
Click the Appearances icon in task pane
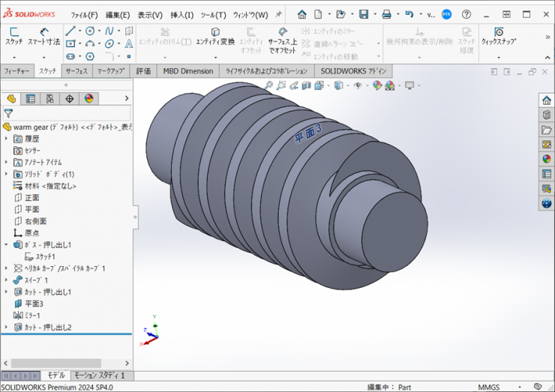546,159
